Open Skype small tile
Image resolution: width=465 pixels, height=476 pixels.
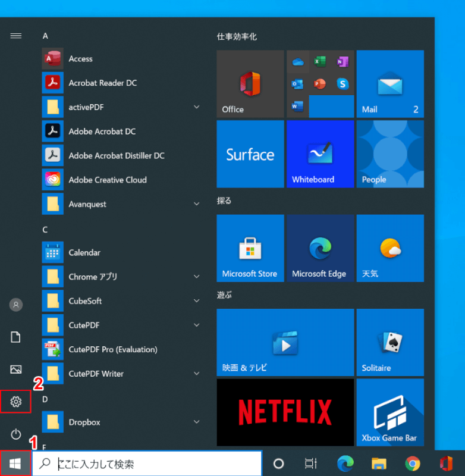[343, 84]
